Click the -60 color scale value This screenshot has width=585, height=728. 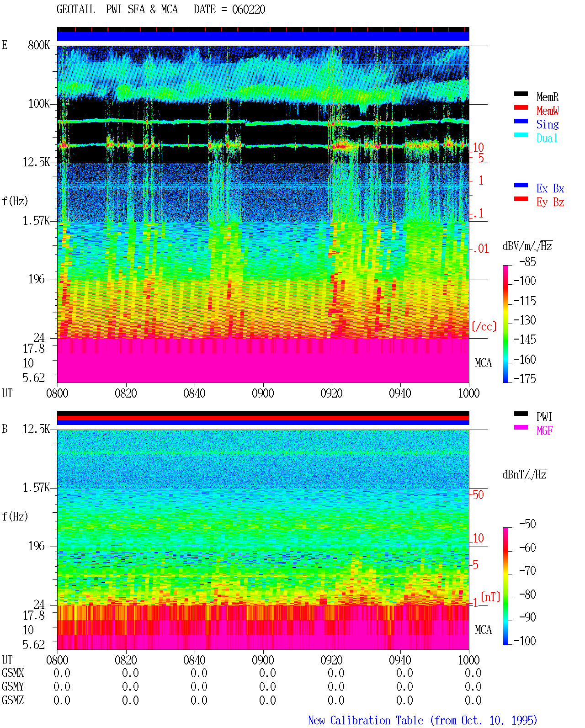(x=527, y=547)
